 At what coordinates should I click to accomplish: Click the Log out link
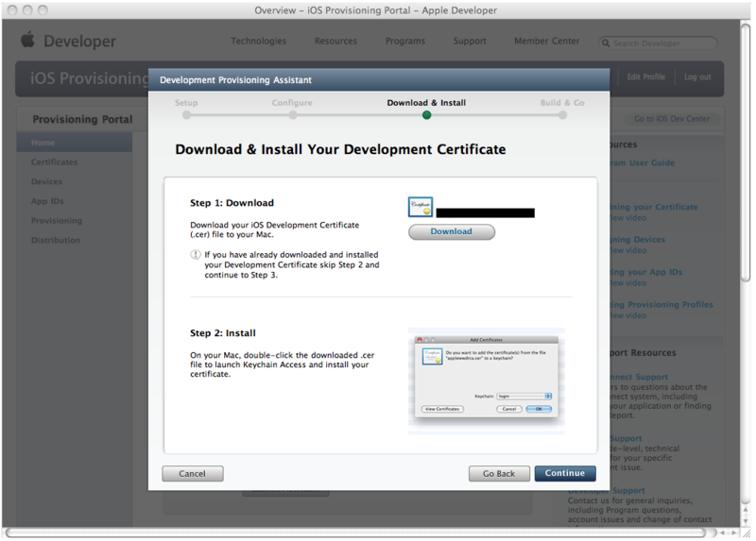click(x=697, y=76)
